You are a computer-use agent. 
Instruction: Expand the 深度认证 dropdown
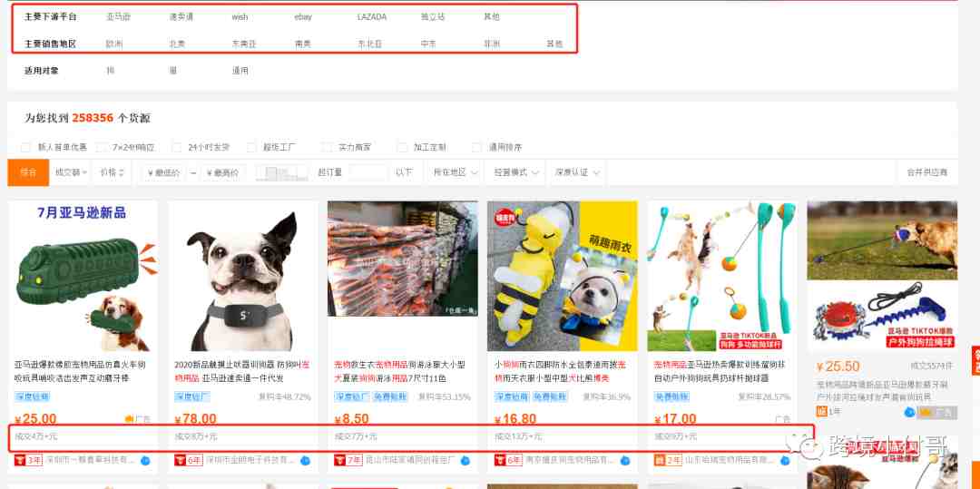coord(577,172)
